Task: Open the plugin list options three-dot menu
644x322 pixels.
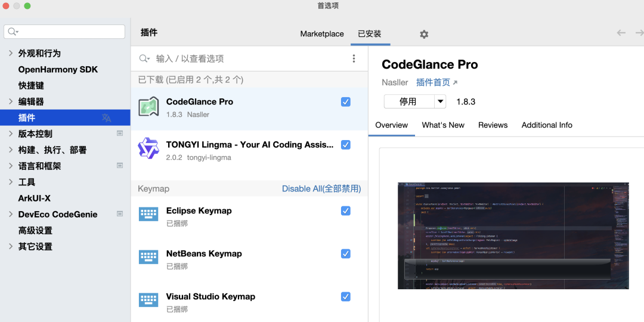Action: (354, 58)
